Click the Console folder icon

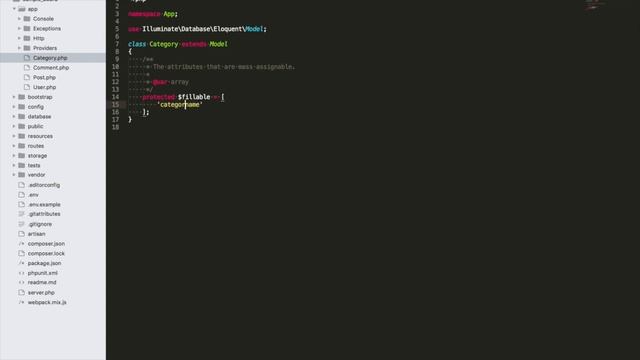point(27,19)
